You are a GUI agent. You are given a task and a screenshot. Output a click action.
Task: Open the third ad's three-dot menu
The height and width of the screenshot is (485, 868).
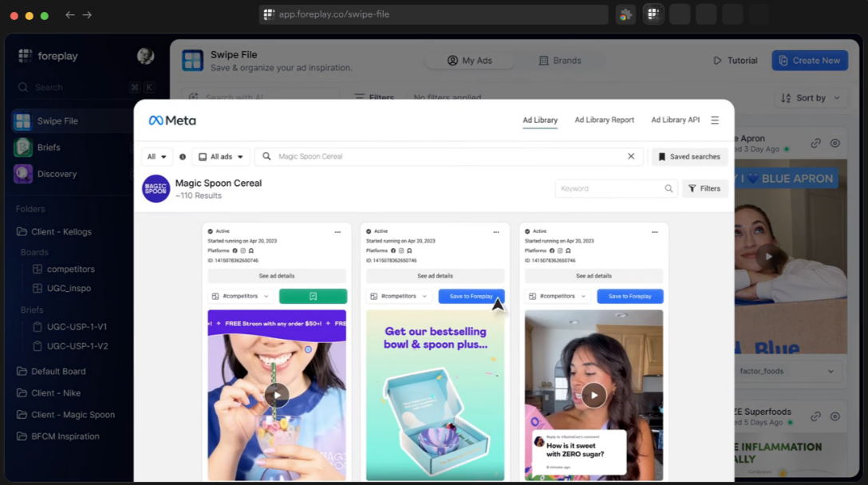(x=655, y=232)
